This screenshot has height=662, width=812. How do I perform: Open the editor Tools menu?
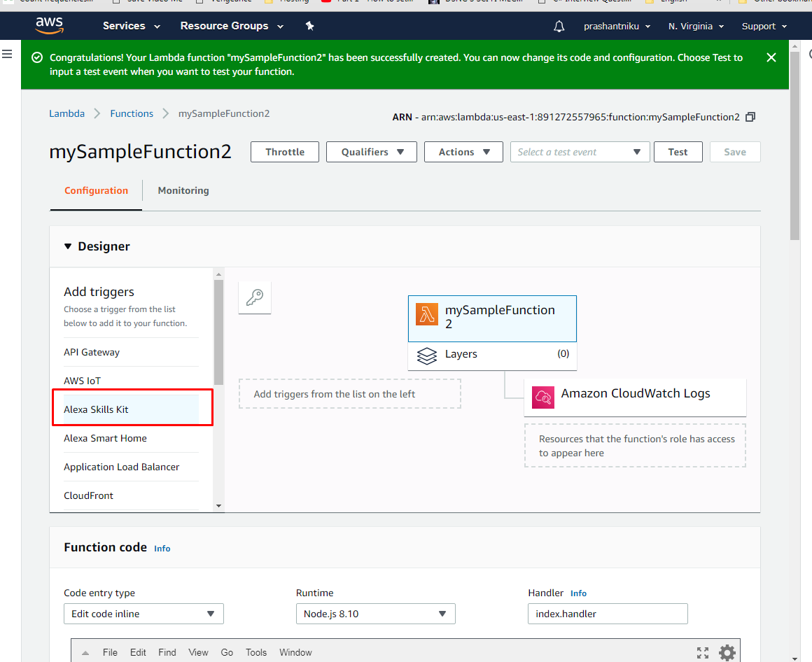[256, 653]
